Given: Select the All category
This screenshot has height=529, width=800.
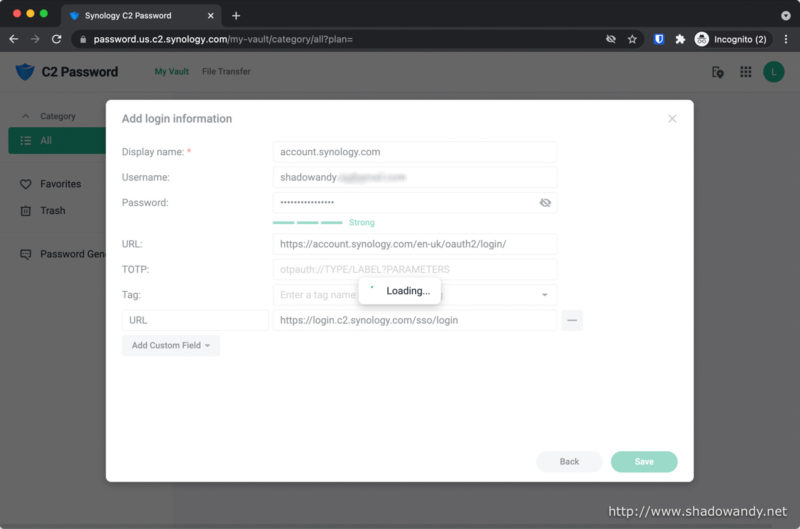Looking at the screenshot, I should click(57, 141).
